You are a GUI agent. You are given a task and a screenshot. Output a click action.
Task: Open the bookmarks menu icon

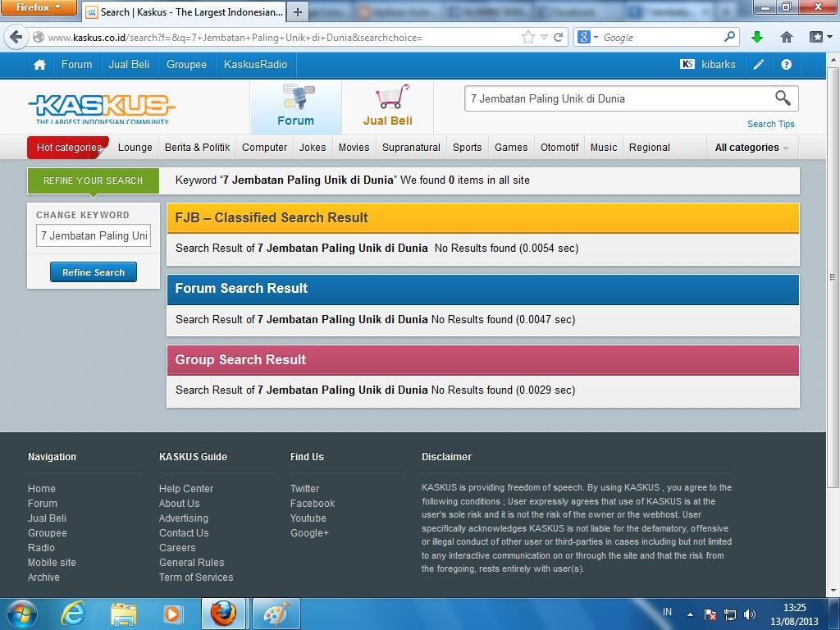coord(816,37)
